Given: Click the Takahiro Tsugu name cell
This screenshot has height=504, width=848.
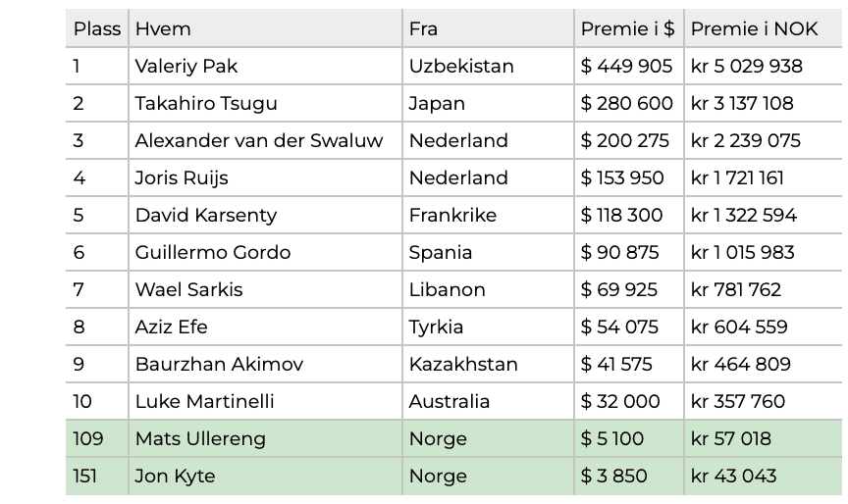Looking at the screenshot, I should click(x=265, y=103).
